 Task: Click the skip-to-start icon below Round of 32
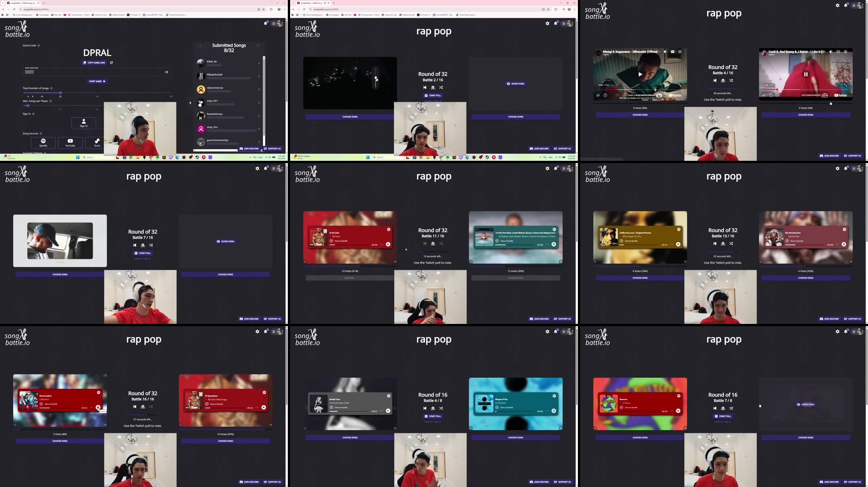[425, 243]
